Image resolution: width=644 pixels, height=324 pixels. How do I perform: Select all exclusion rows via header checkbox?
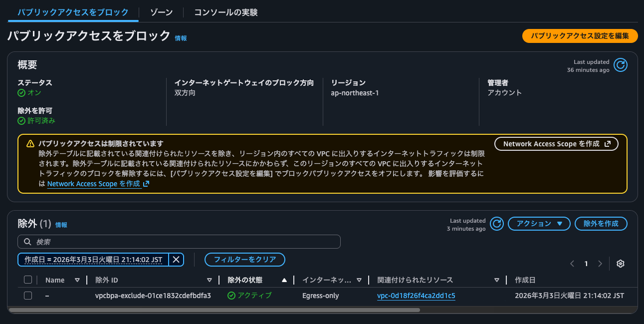click(x=28, y=280)
